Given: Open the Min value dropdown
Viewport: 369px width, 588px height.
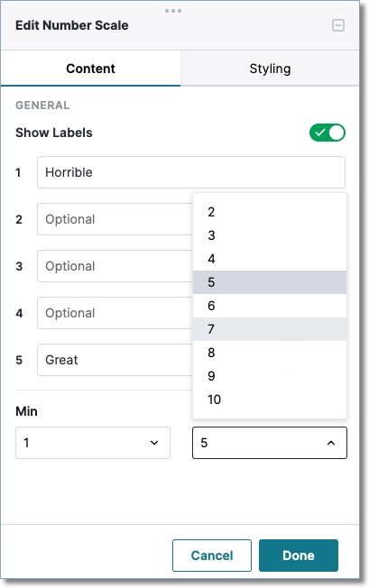Looking at the screenshot, I should (93, 443).
